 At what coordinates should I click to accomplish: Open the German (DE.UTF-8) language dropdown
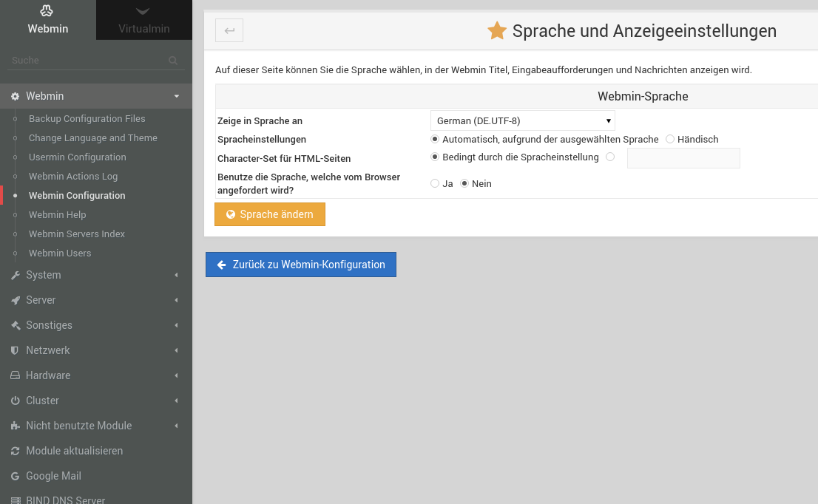tap(523, 120)
